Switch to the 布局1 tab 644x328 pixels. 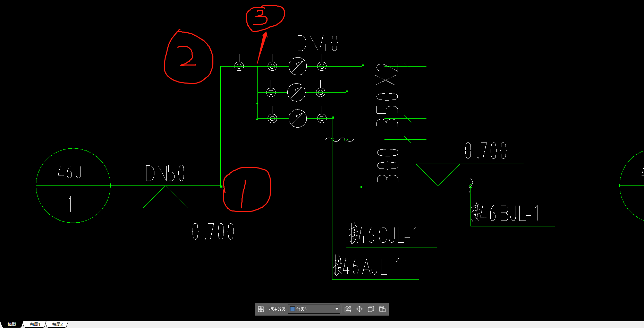coord(35,325)
